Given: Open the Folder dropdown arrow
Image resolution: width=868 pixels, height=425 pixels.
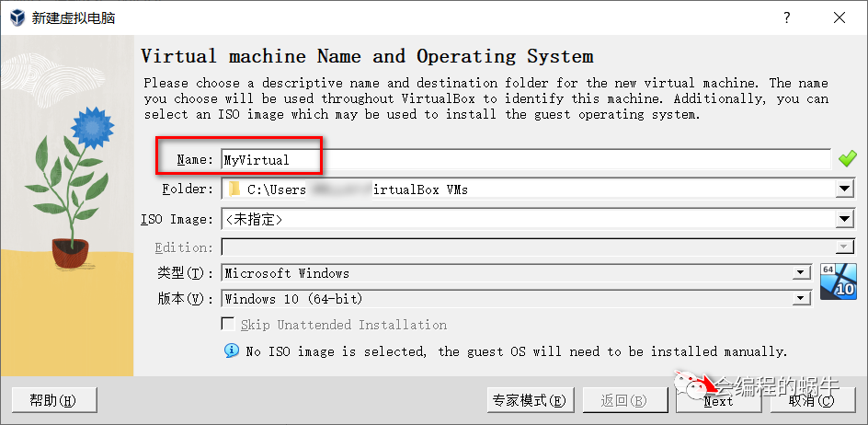Looking at the screenshot, I should click(844, 190).
